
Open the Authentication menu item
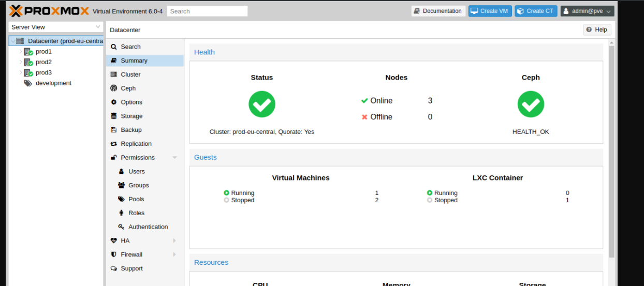click(x=145, y=227)
